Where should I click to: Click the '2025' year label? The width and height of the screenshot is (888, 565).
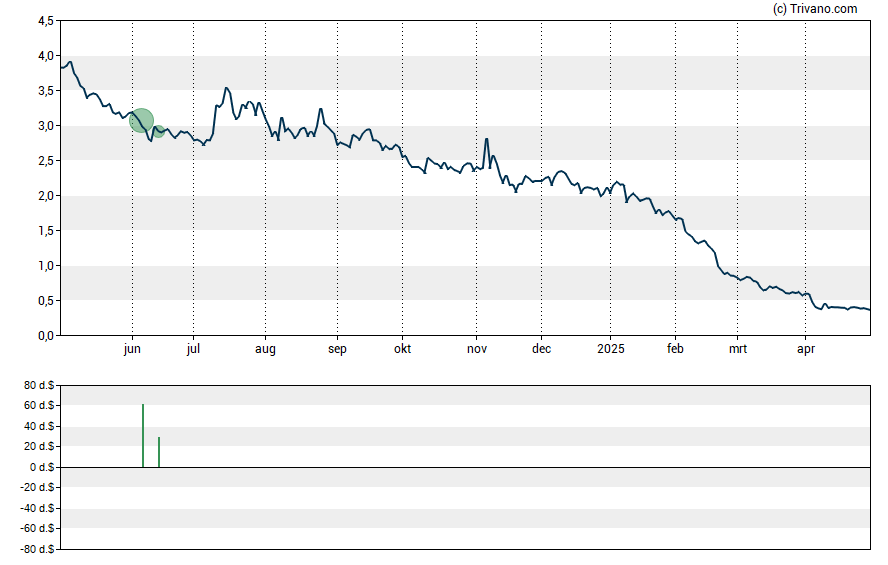[x=610, y=349]
